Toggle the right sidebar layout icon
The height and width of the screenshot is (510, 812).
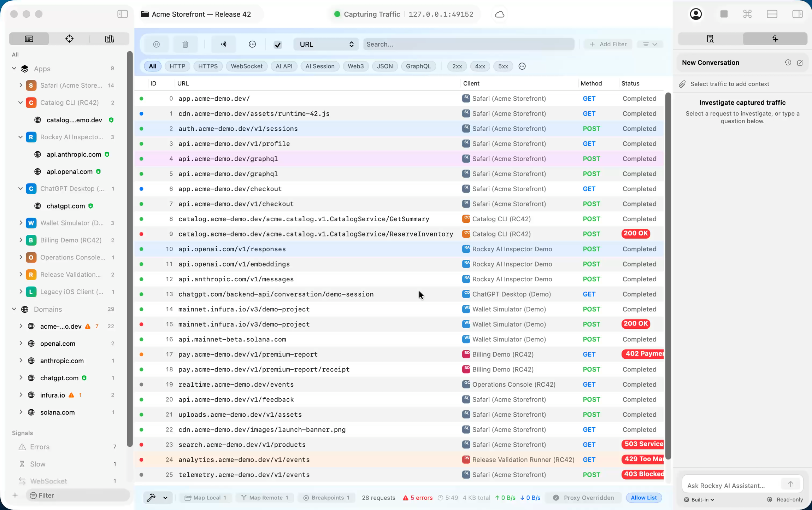tap(798, 14)
